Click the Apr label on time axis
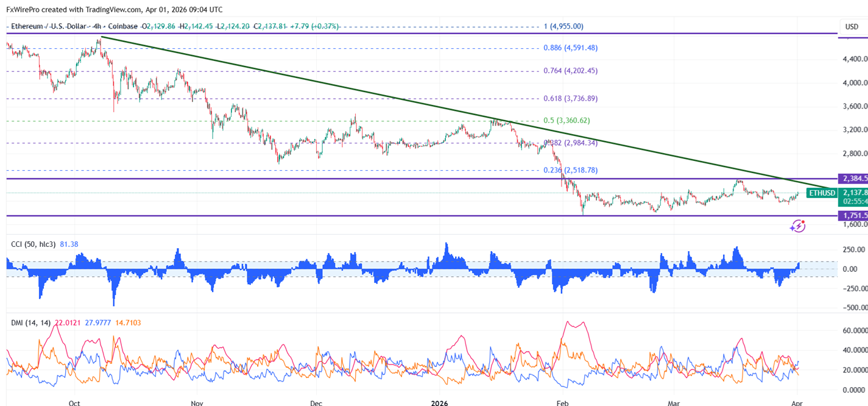This screenshot has height=406, width=868. [797, 403]
